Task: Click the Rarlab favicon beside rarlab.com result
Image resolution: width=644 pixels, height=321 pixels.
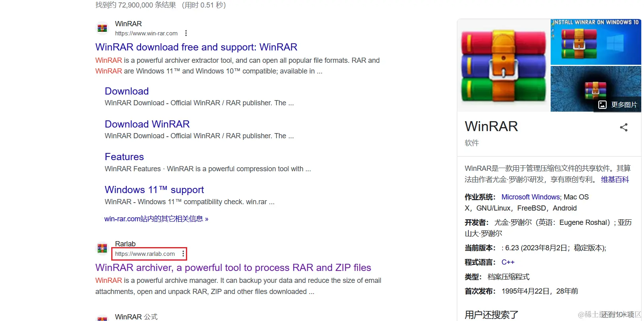Action: pos(102,249)
